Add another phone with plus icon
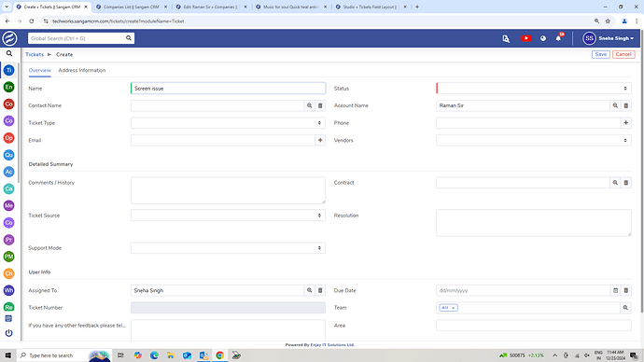Viewport: 644px width, 362px height. [x=626, y=123]
